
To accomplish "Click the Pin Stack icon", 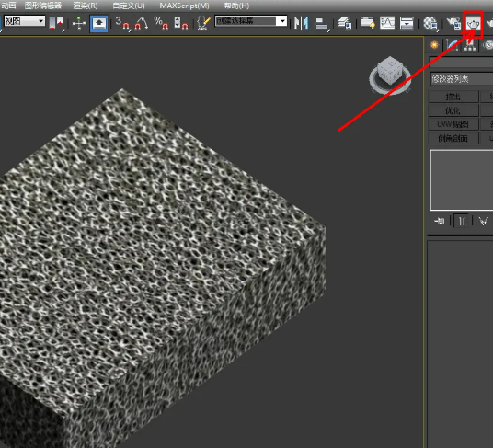I will [440, 222].
